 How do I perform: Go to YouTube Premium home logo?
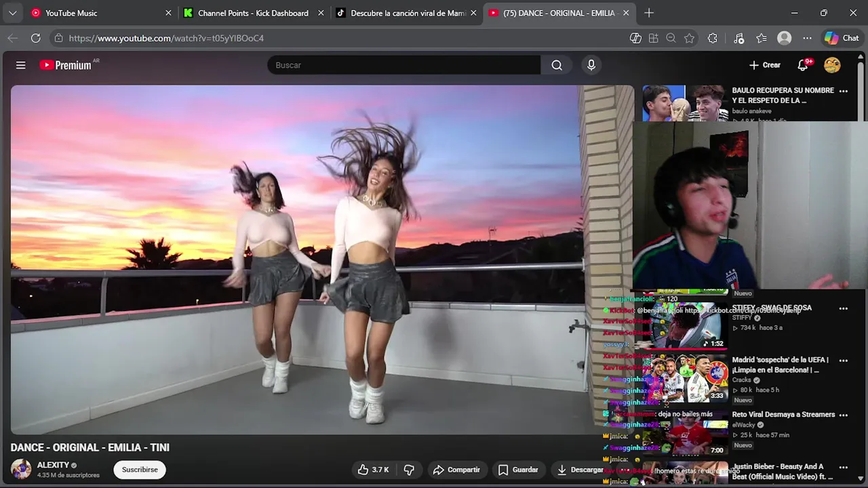pyautogui.click(x=66, y=65)
